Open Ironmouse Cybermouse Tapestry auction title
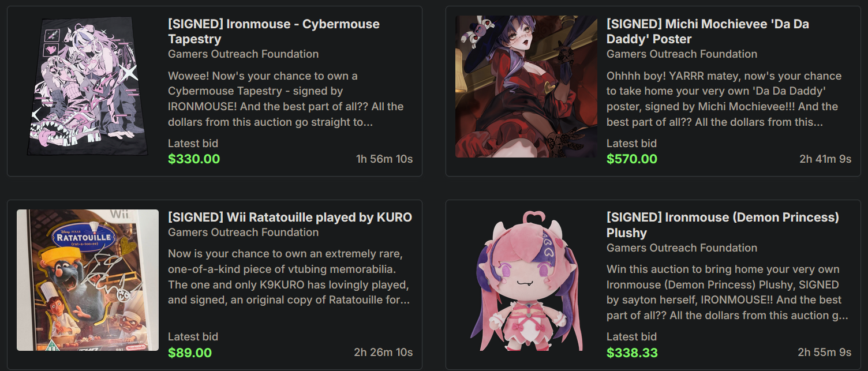 (274, 31)
